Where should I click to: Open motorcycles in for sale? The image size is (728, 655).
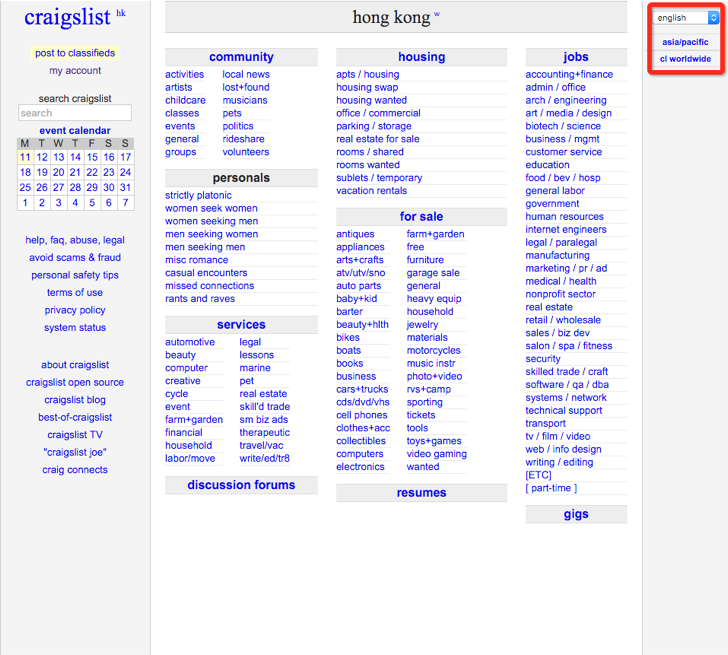[x=434, y=350]
